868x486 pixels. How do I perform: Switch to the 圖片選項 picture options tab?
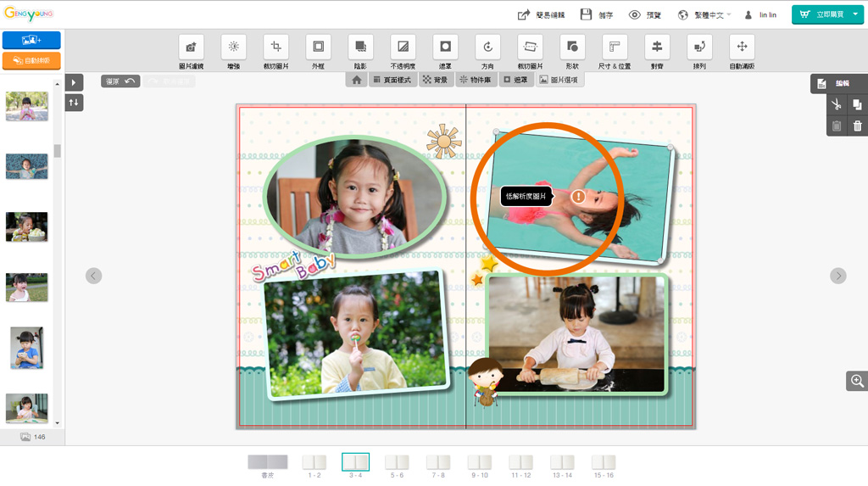pos(559,81)
